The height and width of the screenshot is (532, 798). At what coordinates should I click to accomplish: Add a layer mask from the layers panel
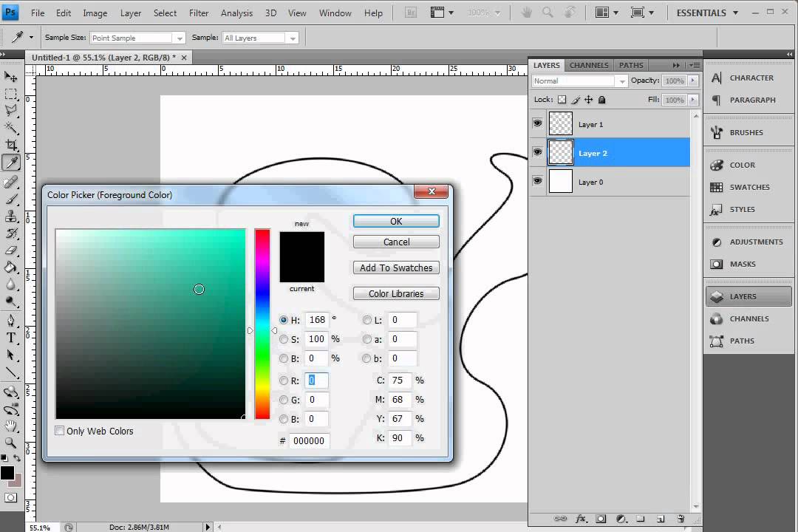601,519
